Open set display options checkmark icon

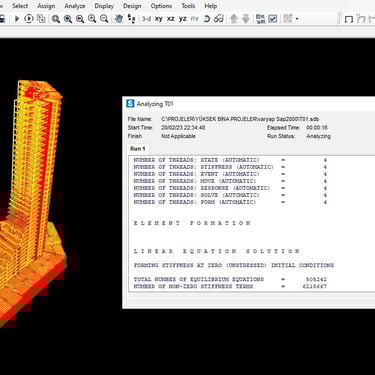point(273,19)
